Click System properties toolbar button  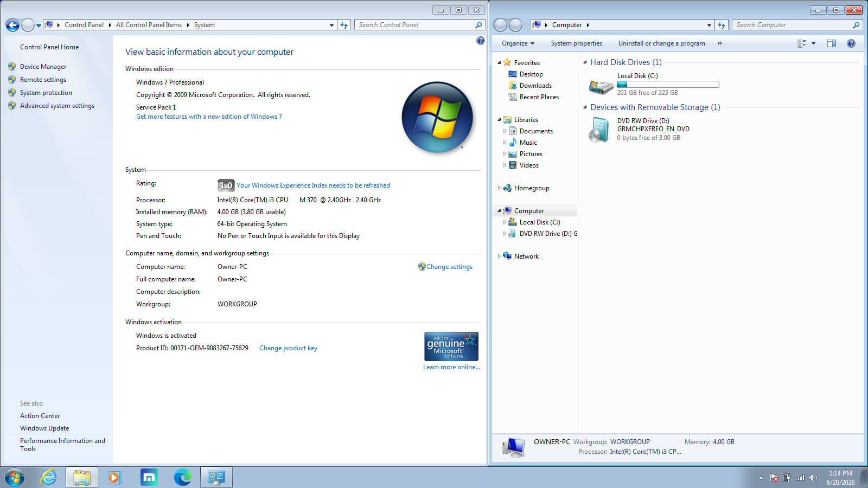coord(577,43)
